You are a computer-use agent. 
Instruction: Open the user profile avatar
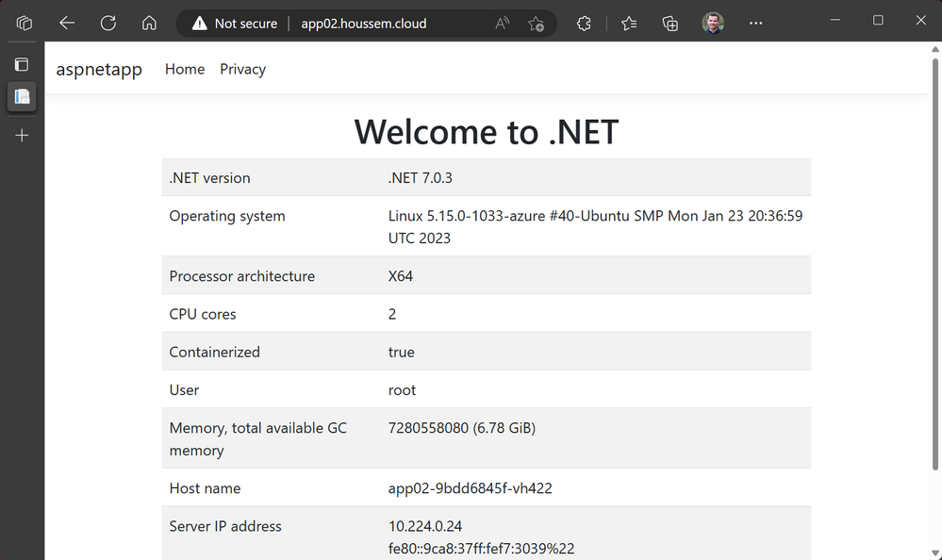click(713, 24)
